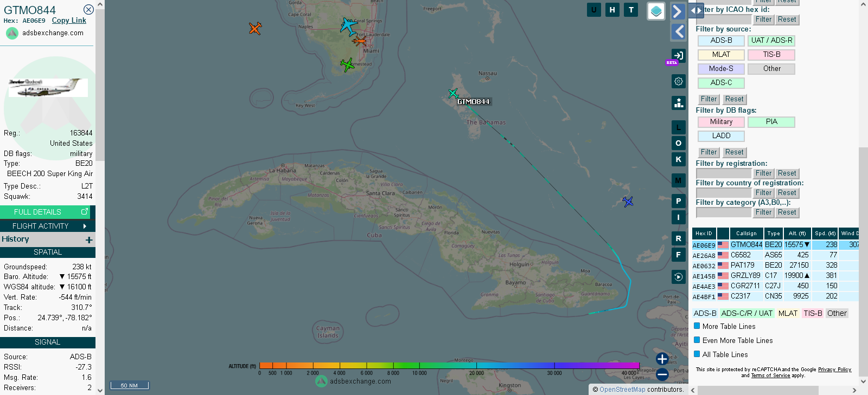Toggle the R map option button
The height and width of the screenshot is (395, 868).
point(678,238)
